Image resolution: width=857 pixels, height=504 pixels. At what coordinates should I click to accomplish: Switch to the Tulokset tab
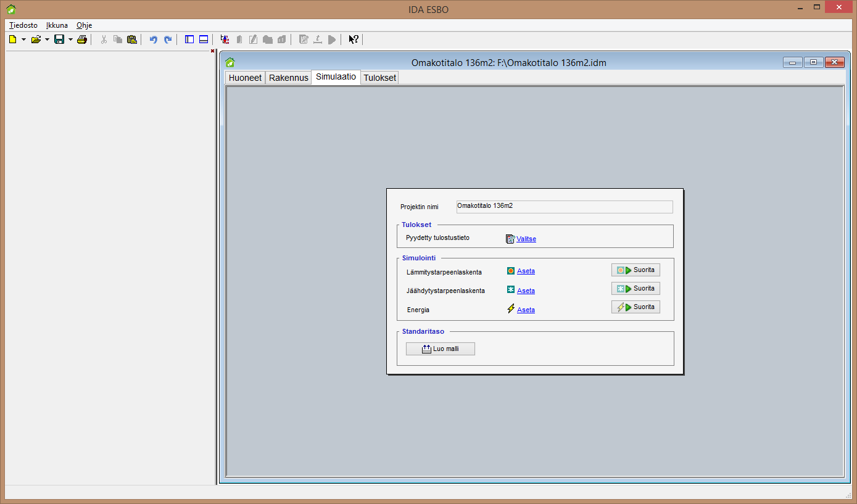(x=380, y=78)
